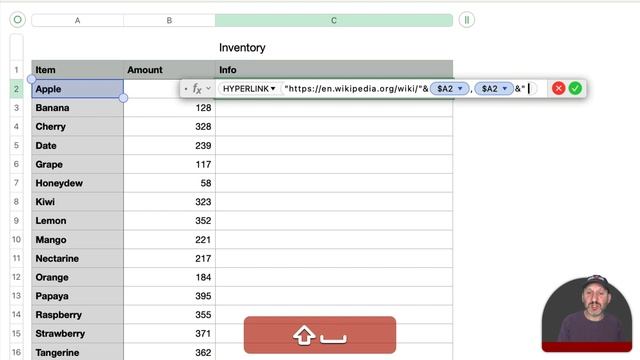This screenshot has width=640, height=360.
Task: Click the Wikipedia URL string in formula
Action: 354,89
